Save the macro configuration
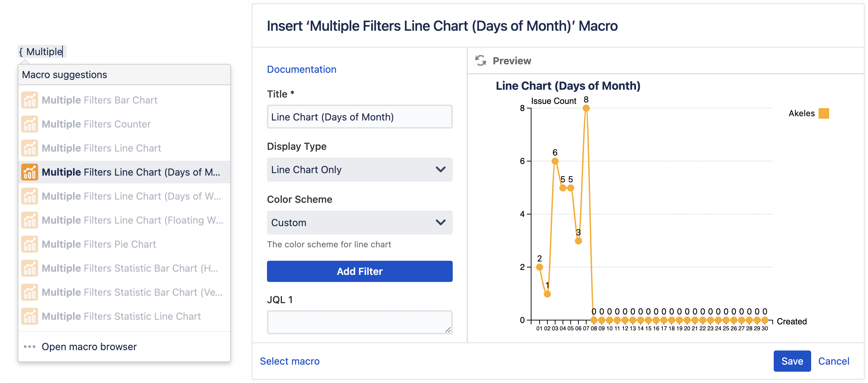The width and height of the screenshot is (868, 383). point(792,361)
